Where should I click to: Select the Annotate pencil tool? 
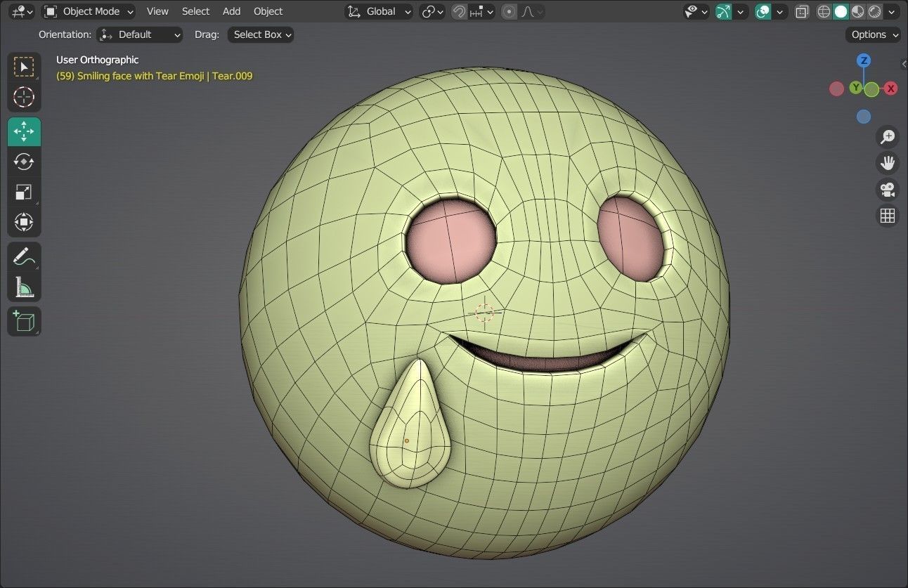click(x=24, y=257)
